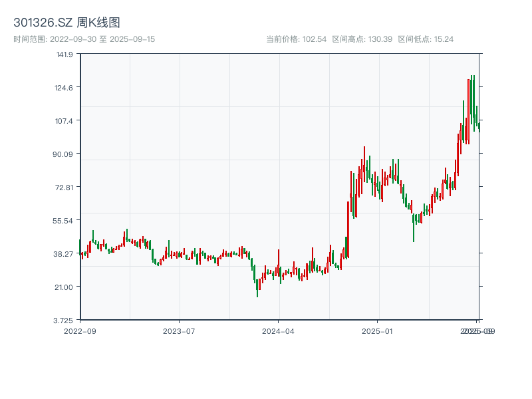Image resolution: width=532 pixels, height=399 pixels.
Task: Click the 区间高点: 130.39 label
Action: click(x=362, y=39)
